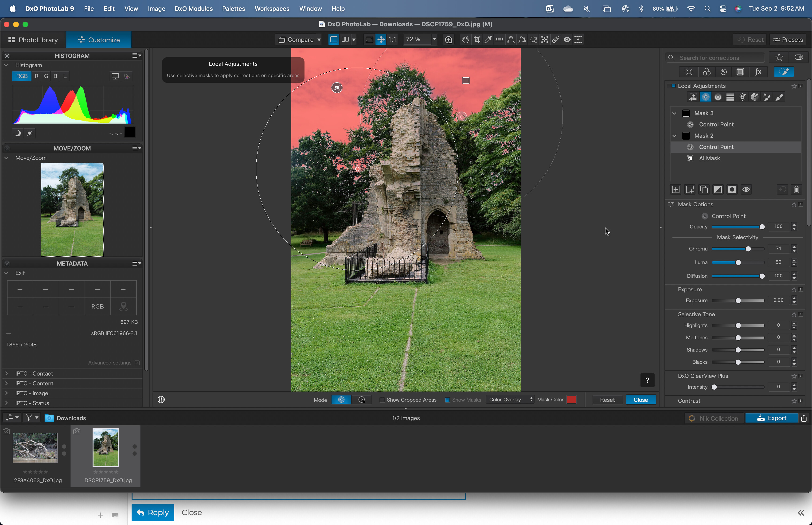Choose the Graduated Filter mask tool
This screenshot has width=812, height=525.
(x=730, y=97)
